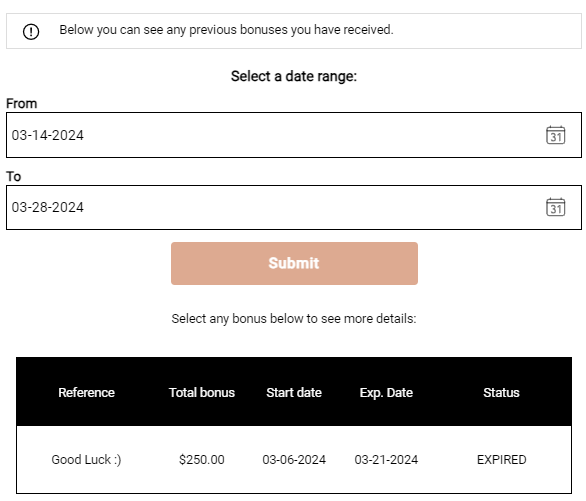This screenshot has height=501, width=586.
Task: Click into the From date field showing 03-14-2024
Action: coord(294,135)
